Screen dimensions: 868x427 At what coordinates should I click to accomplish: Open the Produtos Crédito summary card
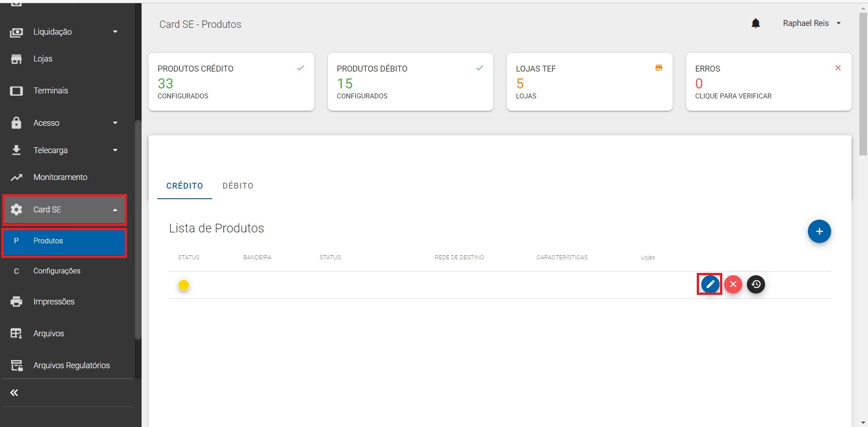tap(231, 82)
